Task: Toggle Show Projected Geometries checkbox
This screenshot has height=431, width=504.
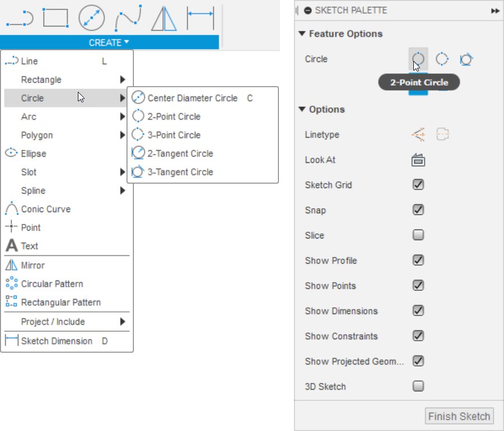Action: point(418,361)
